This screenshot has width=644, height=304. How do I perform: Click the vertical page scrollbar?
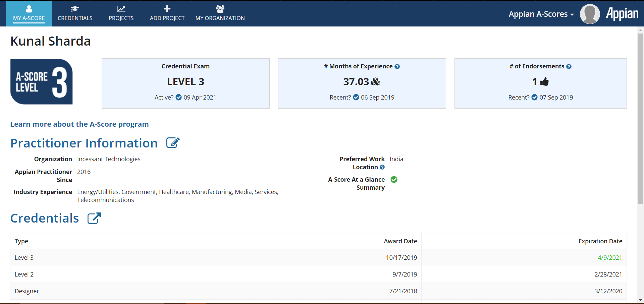tap(640, 117)
